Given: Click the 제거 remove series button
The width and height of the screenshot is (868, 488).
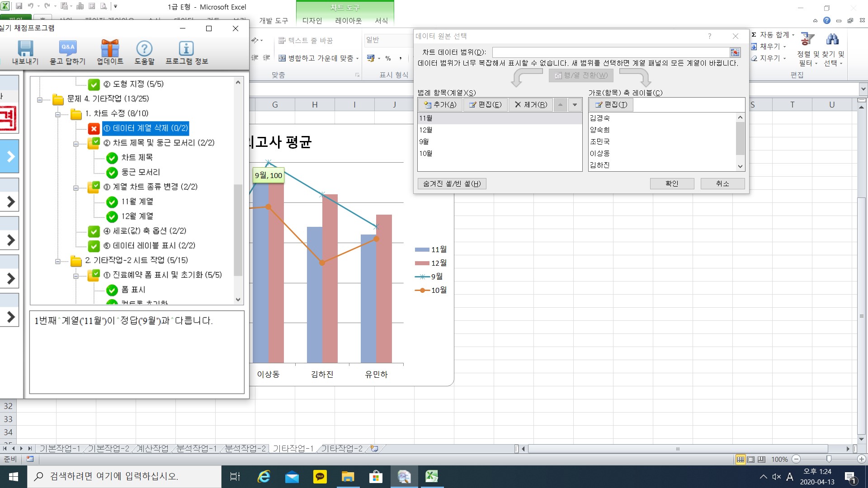Looking at the screenshot, I should coord(531,105).
